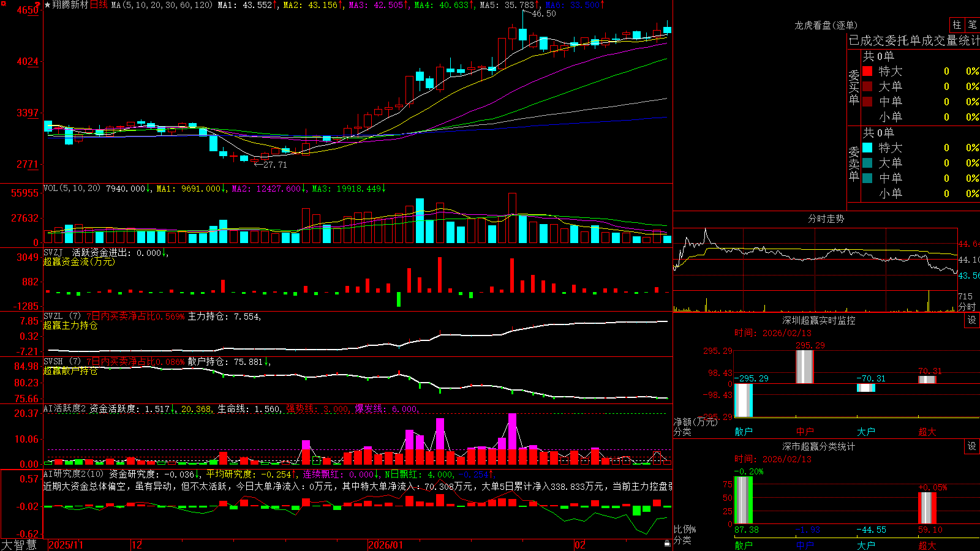Click the dark red 中单 buy swatch
This screenshot has height=551, width=980.
coord(867,102)
